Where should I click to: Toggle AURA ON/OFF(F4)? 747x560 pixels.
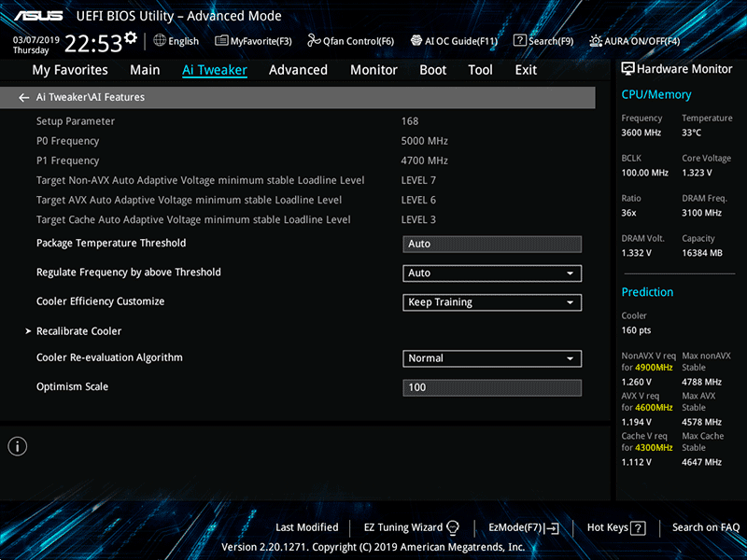[x=635, y=41]
